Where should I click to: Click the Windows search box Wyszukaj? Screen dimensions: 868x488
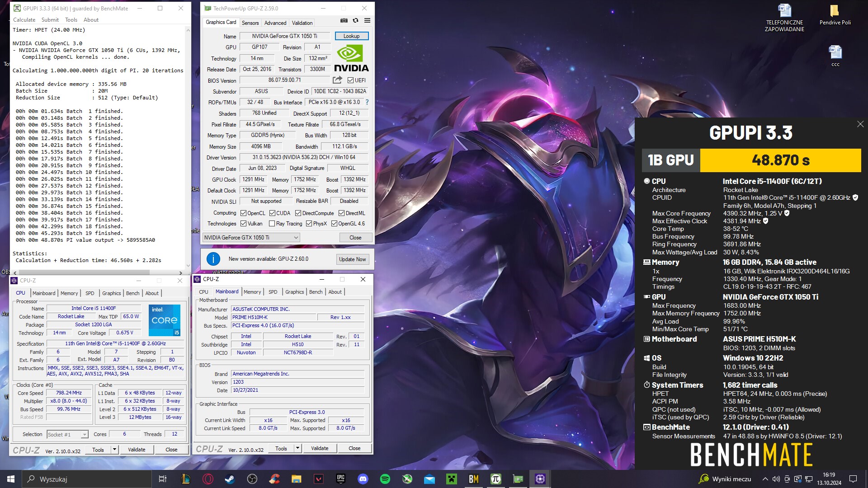[x=87, y=479]
